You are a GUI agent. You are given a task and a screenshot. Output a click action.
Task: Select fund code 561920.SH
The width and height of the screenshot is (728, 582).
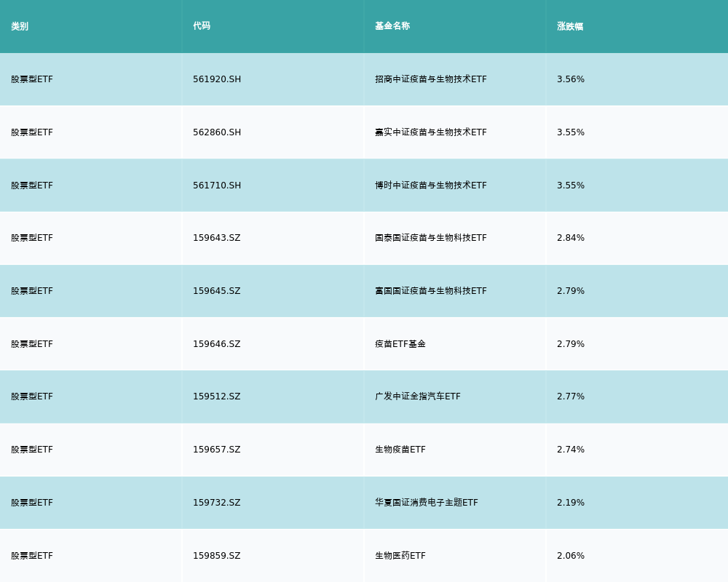pyautogui.click(x=217, y=79)
